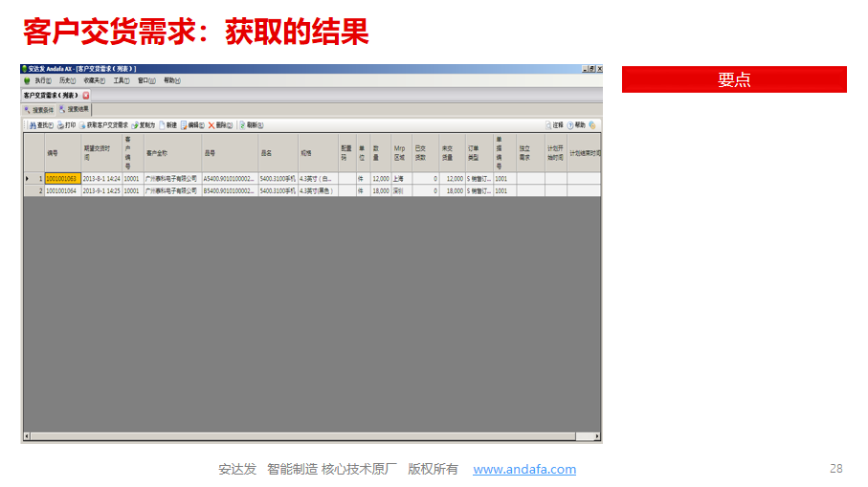868x487 pixels.
Task: Close the 客户交货需求（列表） document tab
Action: click(x=86, y=96)
